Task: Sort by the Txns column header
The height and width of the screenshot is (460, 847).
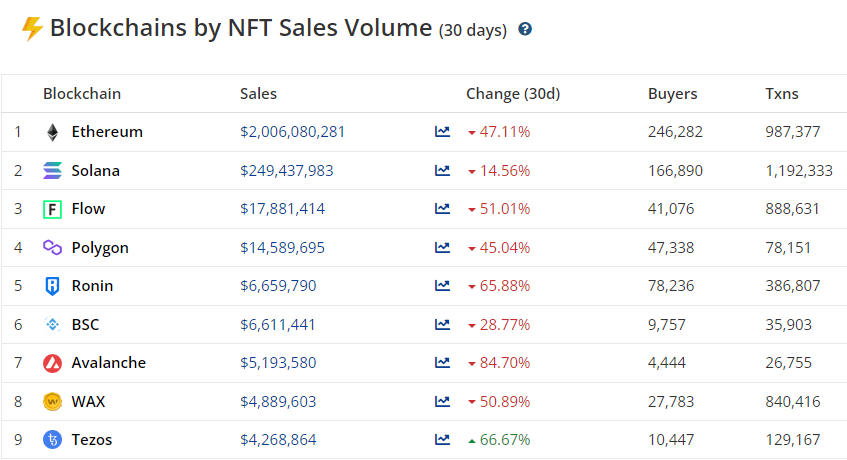Action: [x=782, y=94]
